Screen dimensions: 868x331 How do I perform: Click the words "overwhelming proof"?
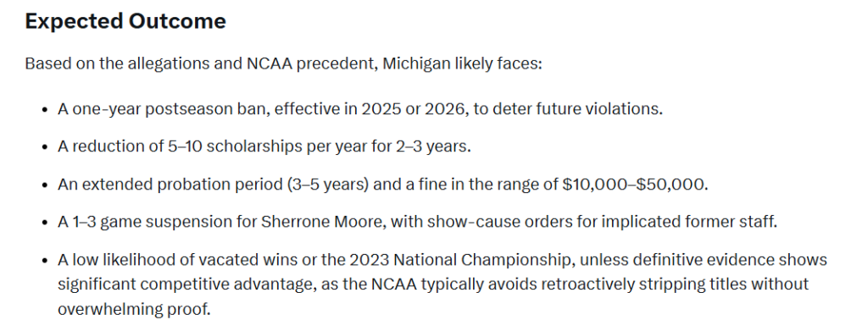133,309
